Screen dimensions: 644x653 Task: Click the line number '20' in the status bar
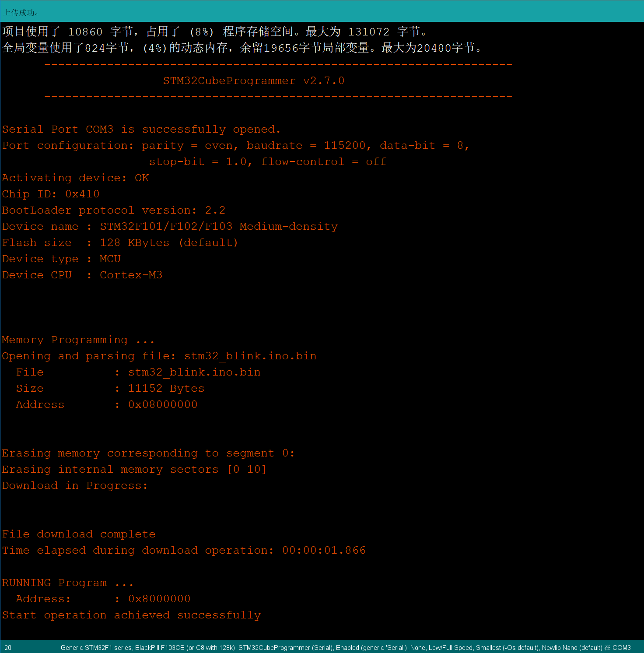[x=8, y=648]
